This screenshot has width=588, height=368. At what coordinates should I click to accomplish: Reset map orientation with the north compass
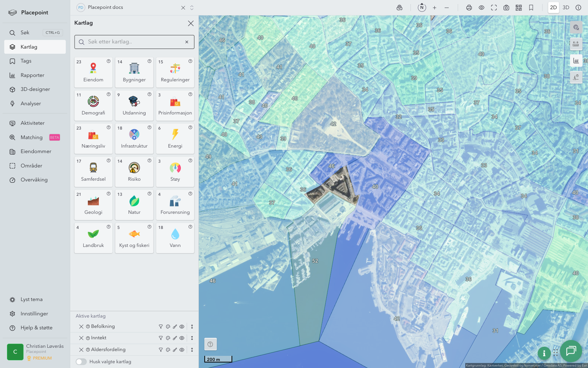pos(422,7)
